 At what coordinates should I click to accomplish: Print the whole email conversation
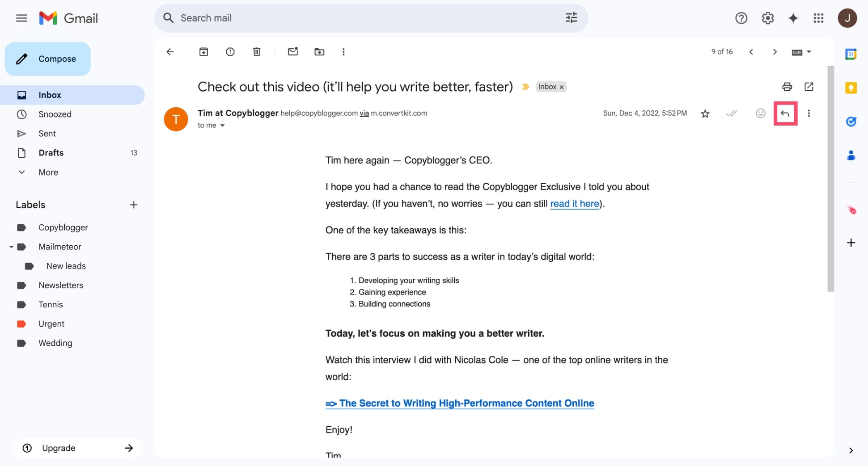pyautogui.click(x=787, y=87)
